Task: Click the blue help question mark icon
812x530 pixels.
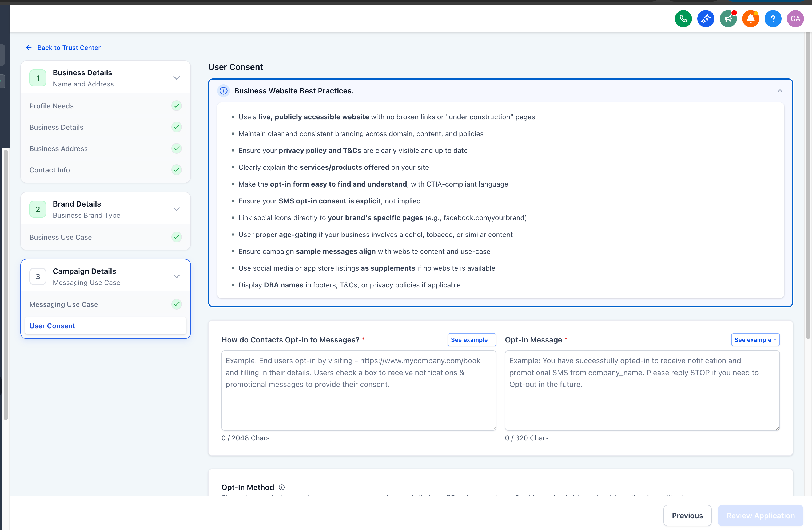Action: (x=773, y=19)
